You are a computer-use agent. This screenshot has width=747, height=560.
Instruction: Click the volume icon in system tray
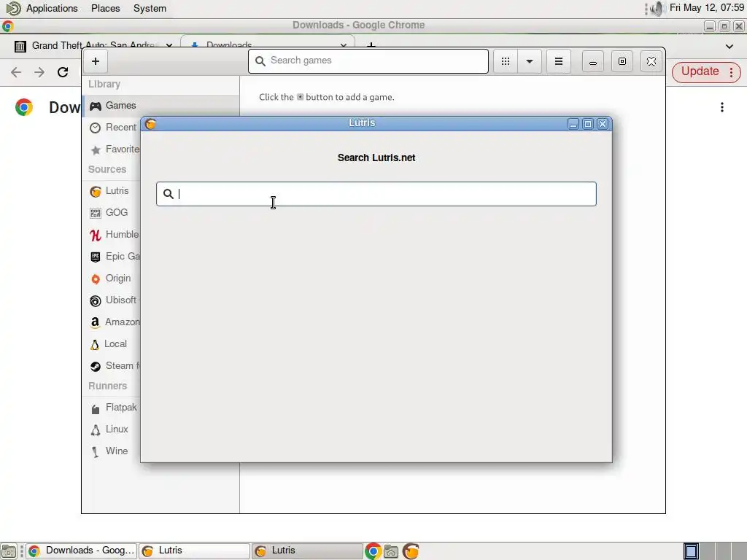pyautogui.click(x=657, y=9)
